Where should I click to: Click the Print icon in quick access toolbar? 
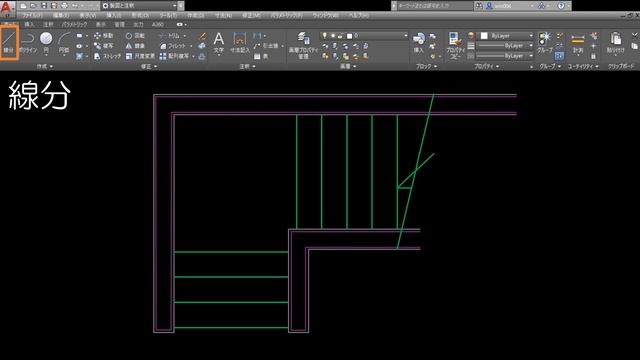(x=64, y=6)
